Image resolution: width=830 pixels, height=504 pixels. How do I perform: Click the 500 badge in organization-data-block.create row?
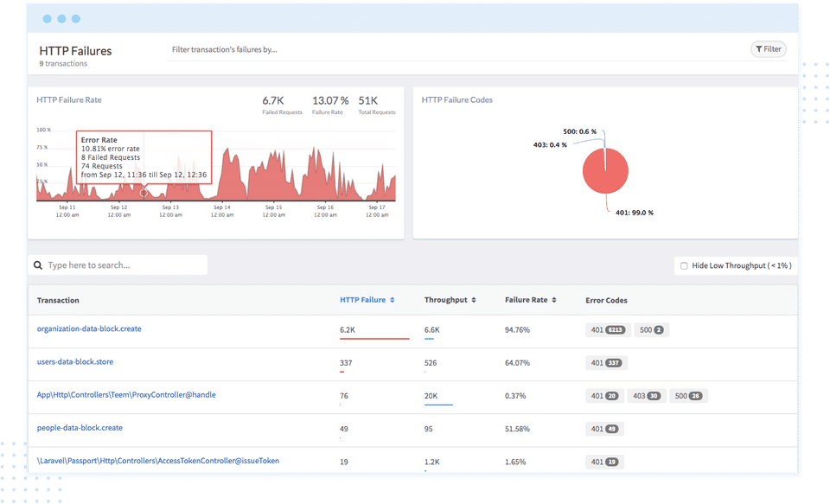(651, 330)
